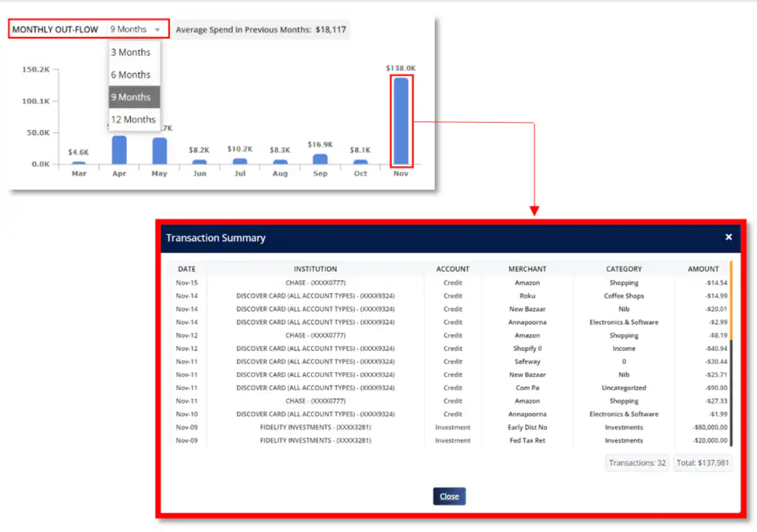The height and width of the screenshot is (532, 757).
Task: Click the Close button below the table
Action: point(449,497)
